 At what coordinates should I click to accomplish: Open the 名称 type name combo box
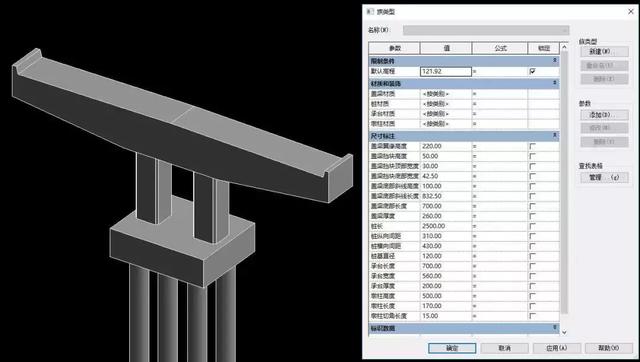click(486, 30)
